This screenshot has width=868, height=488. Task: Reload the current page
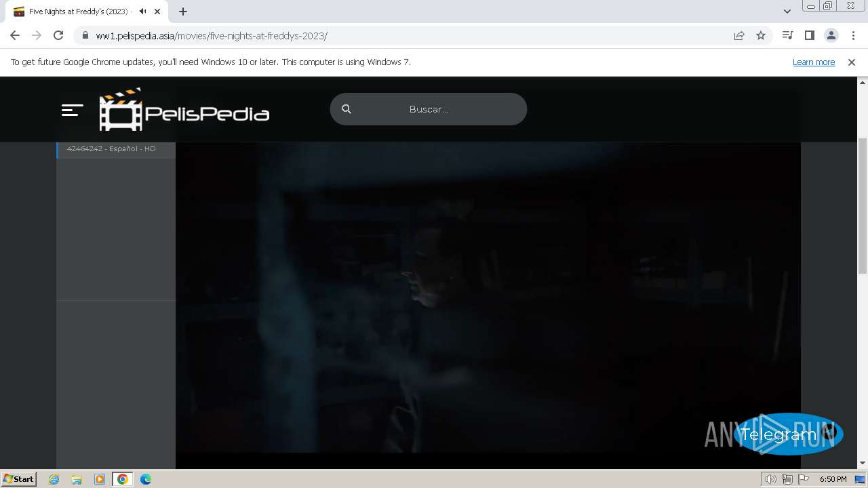coord(58,35)
